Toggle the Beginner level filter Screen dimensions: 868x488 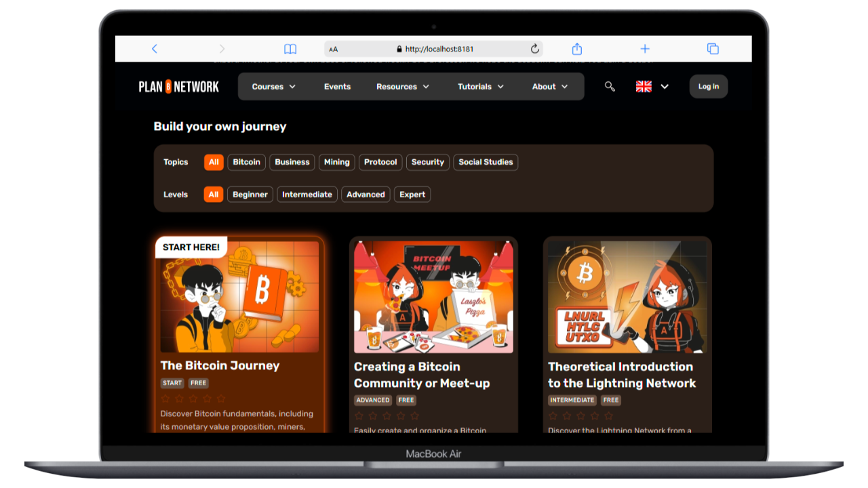coord(250,195)
